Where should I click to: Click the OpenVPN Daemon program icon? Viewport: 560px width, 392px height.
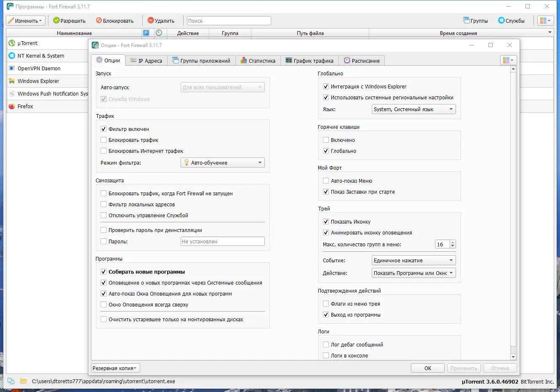click(x=12, y=68)
